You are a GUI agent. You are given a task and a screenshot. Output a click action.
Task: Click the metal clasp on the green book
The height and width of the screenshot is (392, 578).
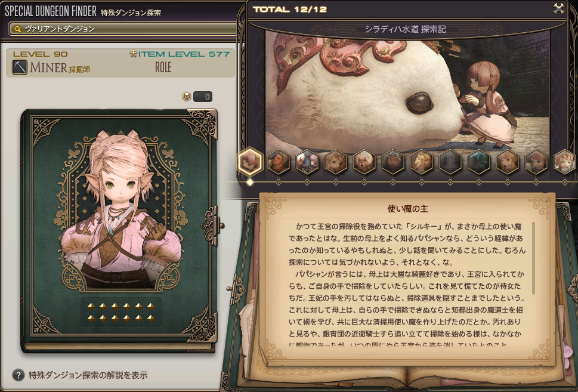tap(212, 226)
